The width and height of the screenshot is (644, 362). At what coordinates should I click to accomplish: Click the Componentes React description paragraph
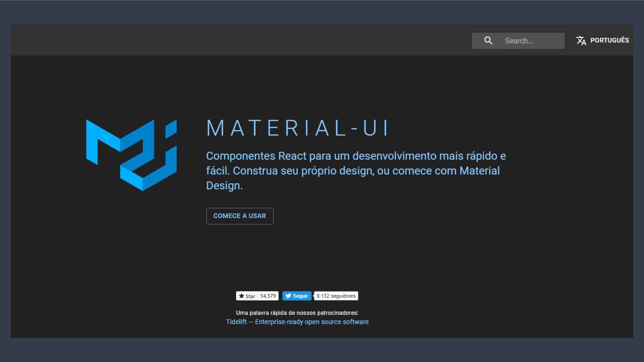click(356, 171)
